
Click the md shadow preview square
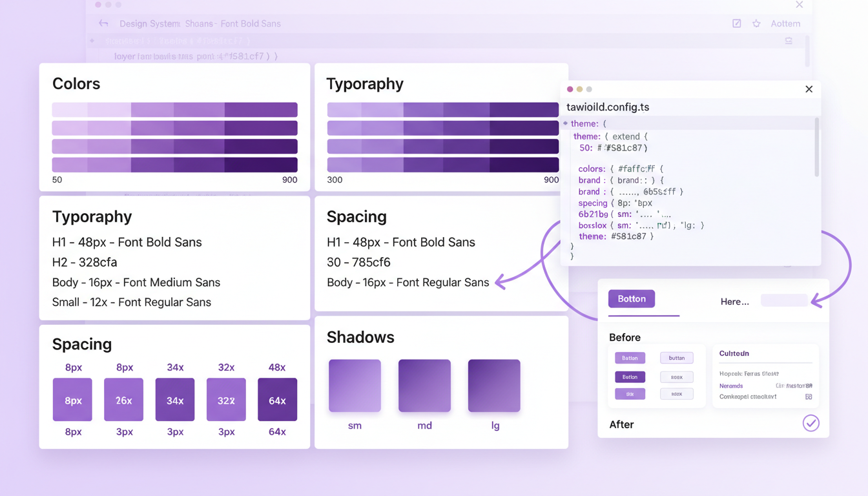[424, 384]
